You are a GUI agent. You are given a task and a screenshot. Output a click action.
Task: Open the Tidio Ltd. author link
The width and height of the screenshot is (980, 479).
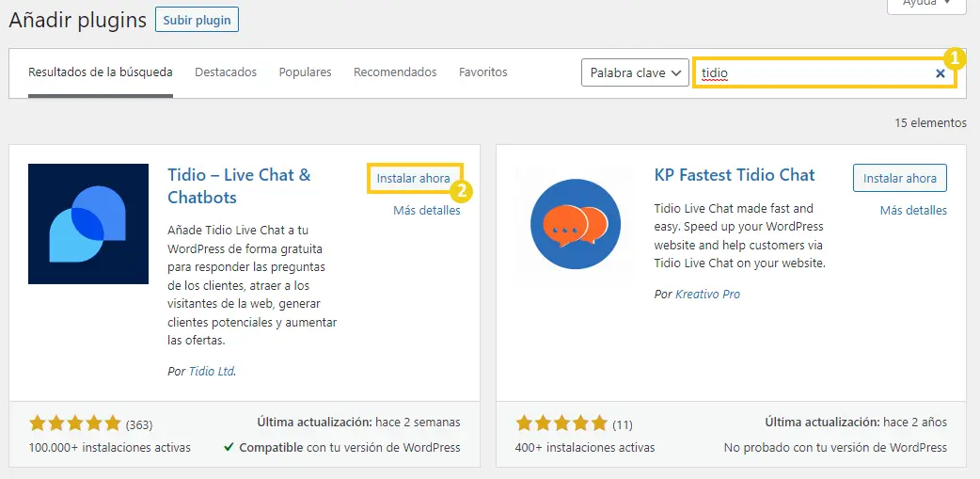[x=212, y=371]
